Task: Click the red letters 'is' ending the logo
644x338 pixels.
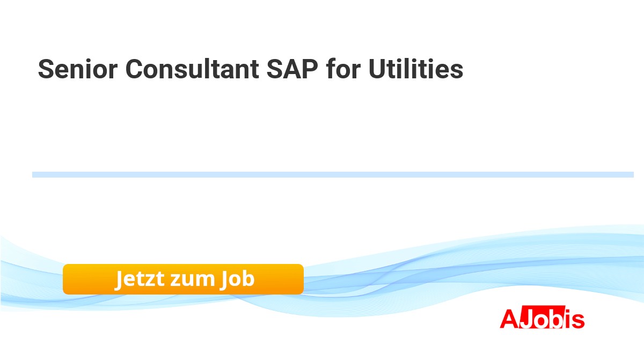Action: (575, 319)
